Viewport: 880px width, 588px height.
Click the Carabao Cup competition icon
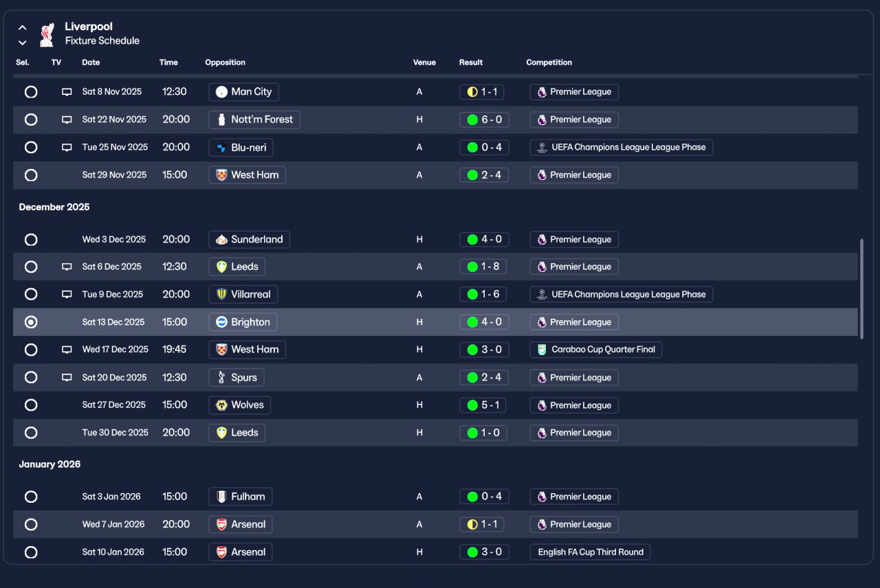click(542, 350)
